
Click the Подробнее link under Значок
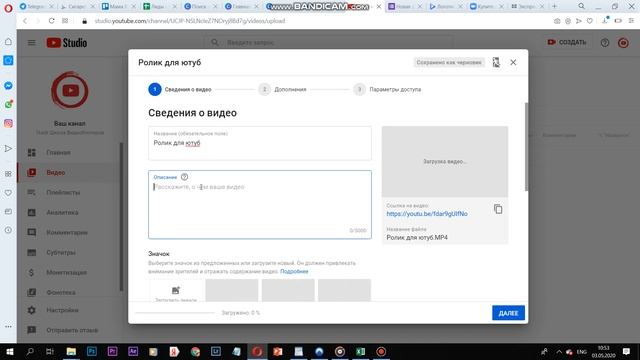point(294,271)
